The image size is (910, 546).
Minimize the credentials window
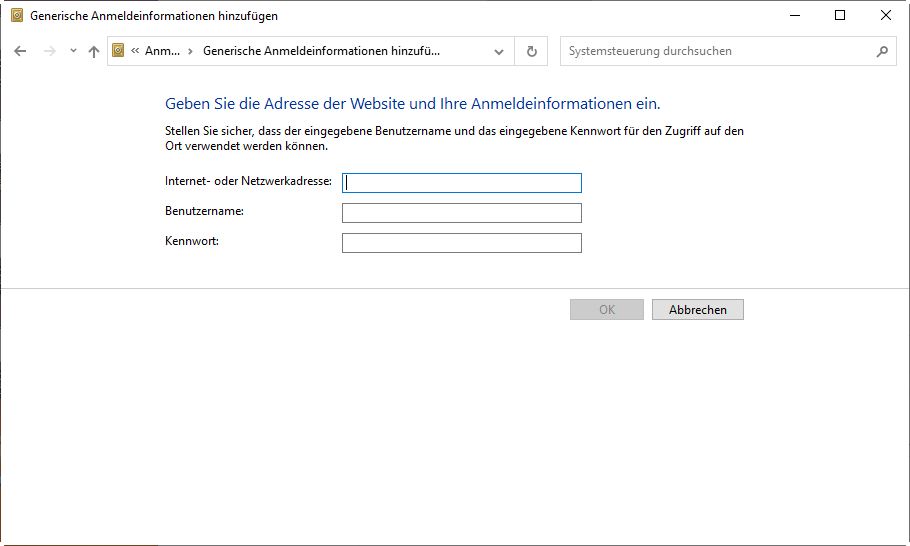tap(794, 15)
